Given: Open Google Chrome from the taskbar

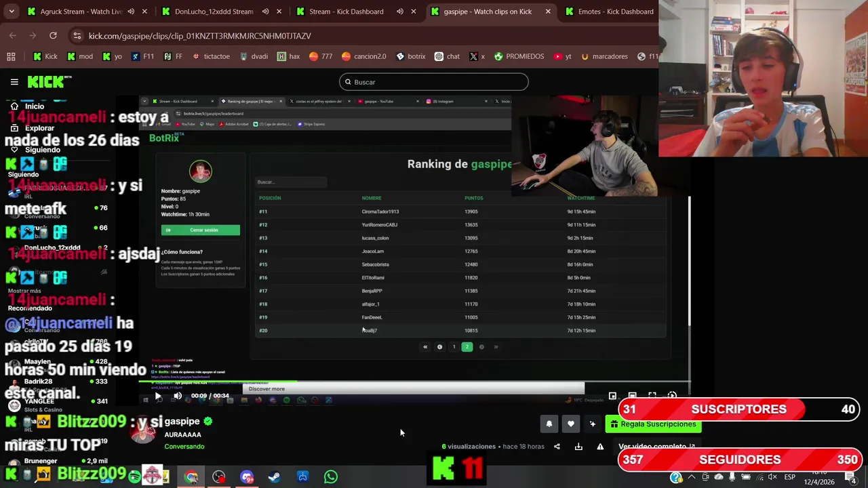Looking at the screenshot, I should pos(191,476).
